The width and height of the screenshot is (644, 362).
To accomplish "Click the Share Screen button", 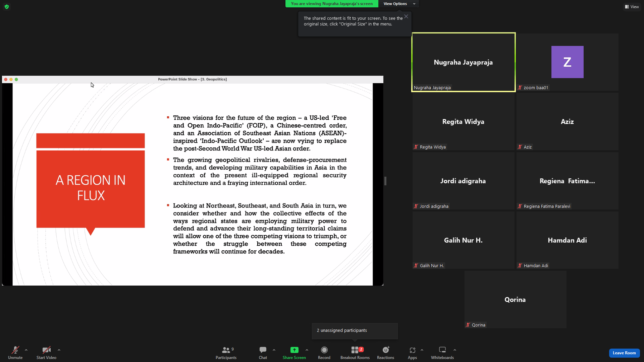I will [294, 353].
